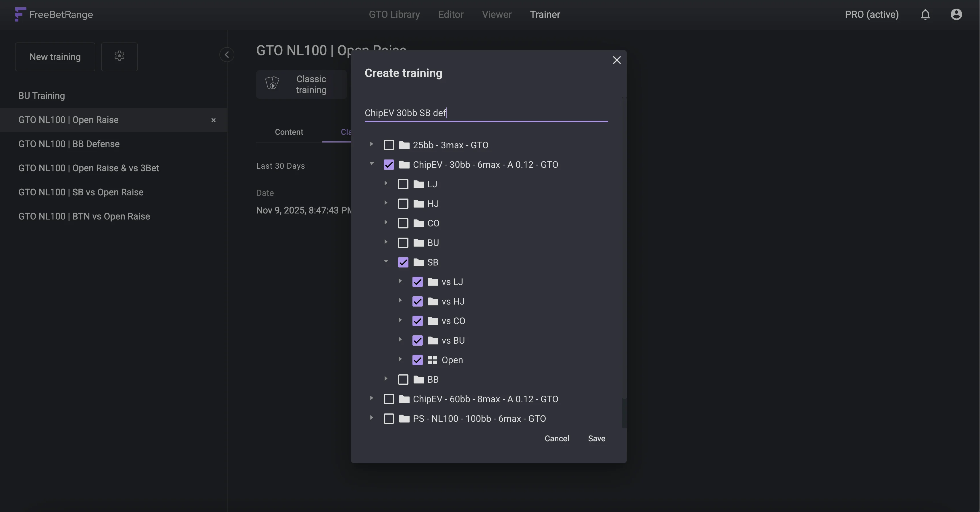Click the notifications bell icon

(x=925, y=14)
